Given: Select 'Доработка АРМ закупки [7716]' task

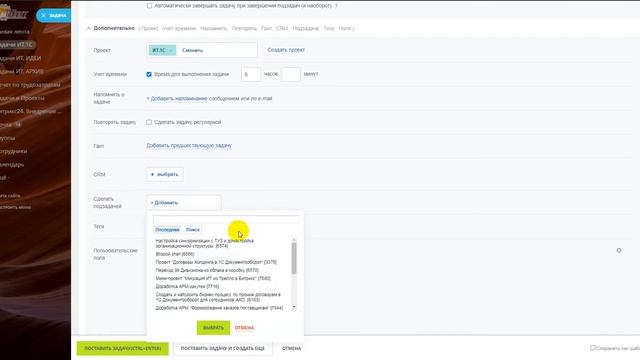Looking at the screenshot, I should pyautogui.click(x=187, y=287).
